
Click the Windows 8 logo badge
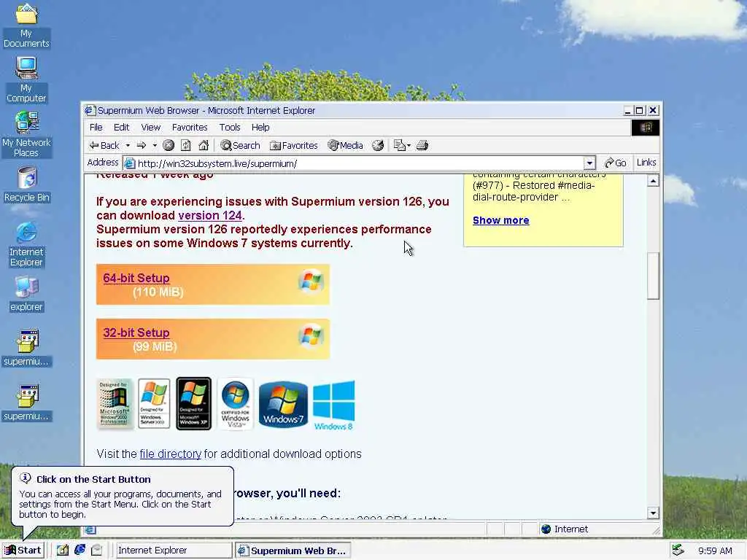pos(334,405)
